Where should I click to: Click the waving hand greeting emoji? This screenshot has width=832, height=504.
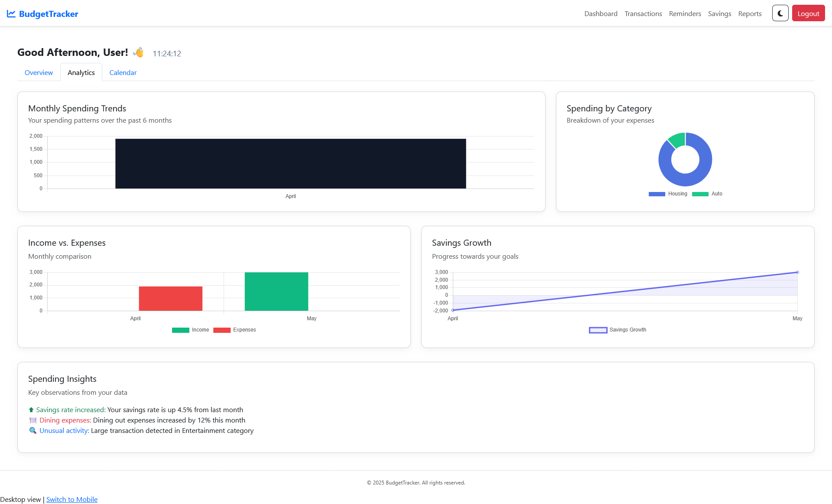pos(139,52)
